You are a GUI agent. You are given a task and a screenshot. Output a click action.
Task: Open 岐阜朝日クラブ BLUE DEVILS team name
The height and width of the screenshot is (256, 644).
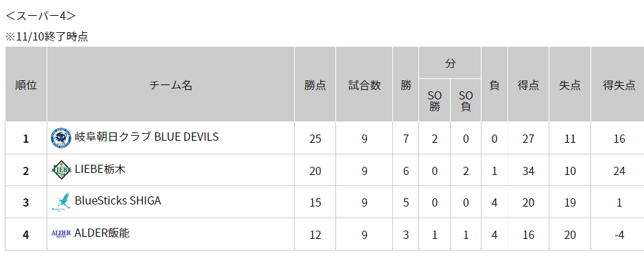(x=147, y=137)
